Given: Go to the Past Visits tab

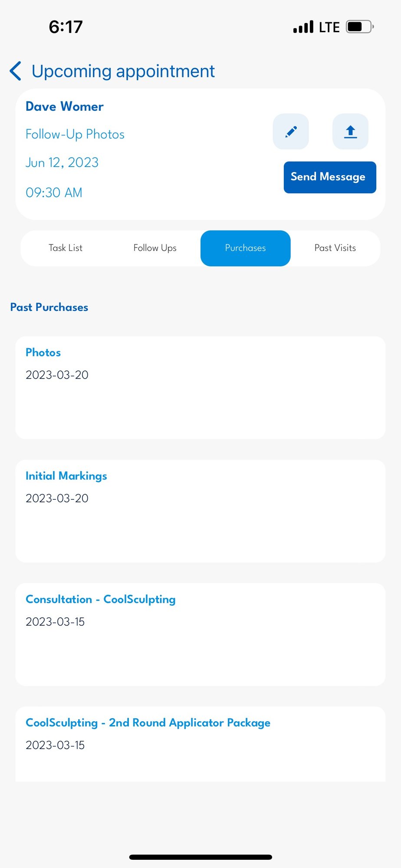Looking at the screenshot, I should tap(335, 248).
